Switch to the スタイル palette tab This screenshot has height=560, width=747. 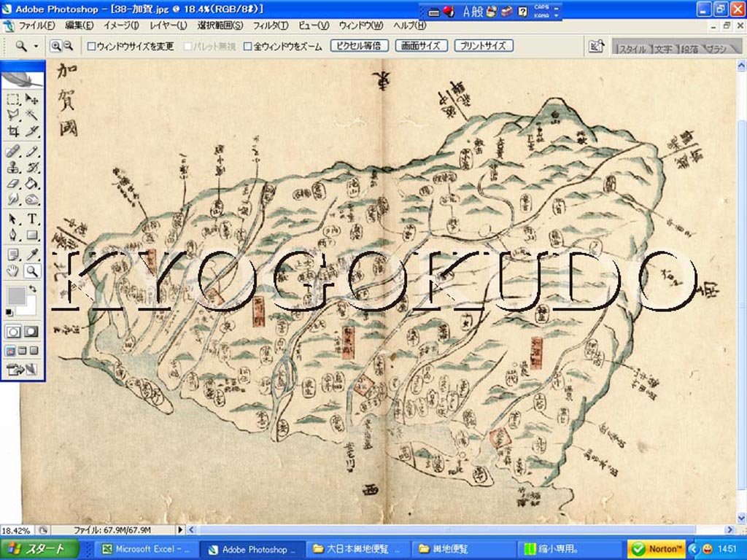[x=632, y=49]
